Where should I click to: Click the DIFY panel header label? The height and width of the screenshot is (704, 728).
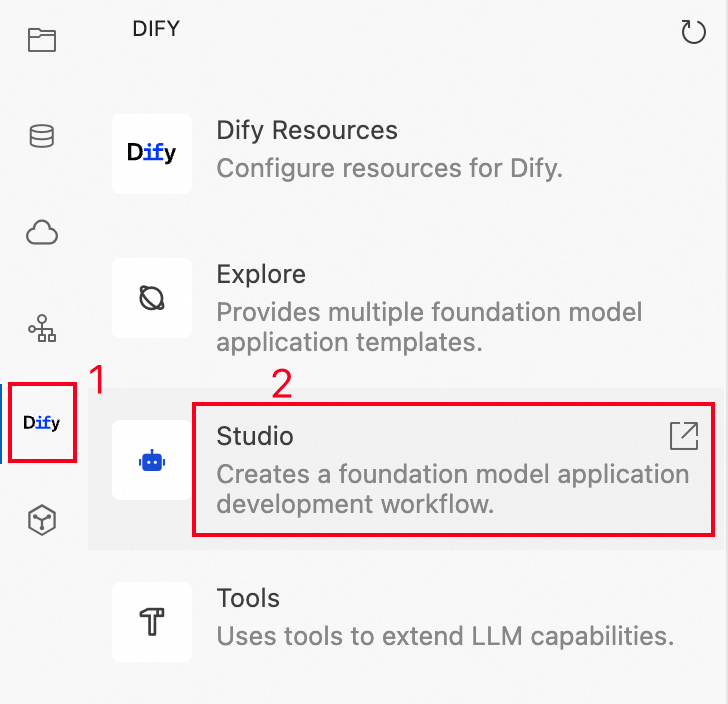click(156, 29)
